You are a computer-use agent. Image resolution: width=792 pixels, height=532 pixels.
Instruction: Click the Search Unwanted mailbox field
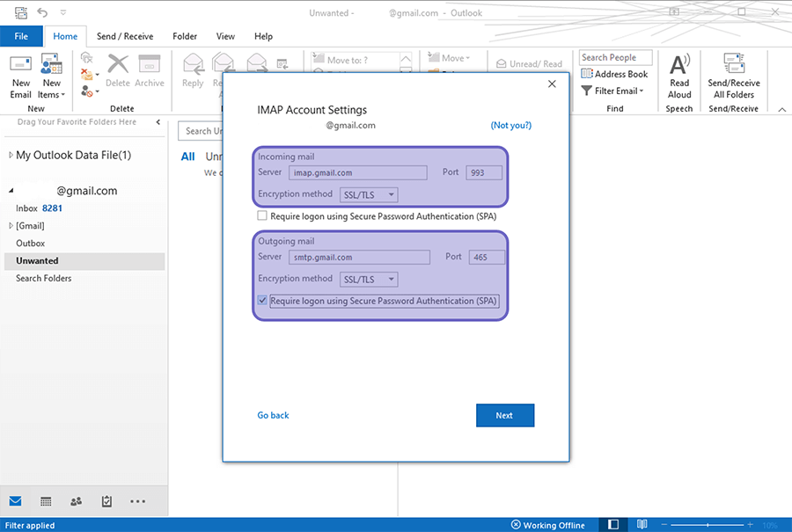201,131
